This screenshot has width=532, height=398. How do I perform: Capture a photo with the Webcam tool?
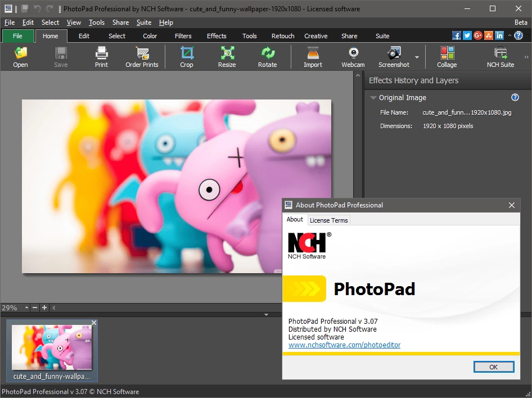tap(353, 57)
